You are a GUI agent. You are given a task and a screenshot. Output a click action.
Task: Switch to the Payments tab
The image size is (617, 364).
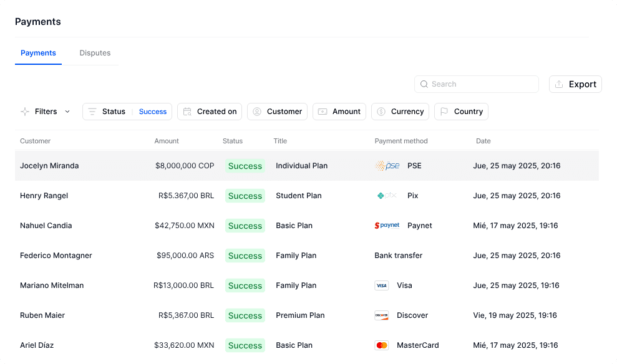tap(38, 53)
